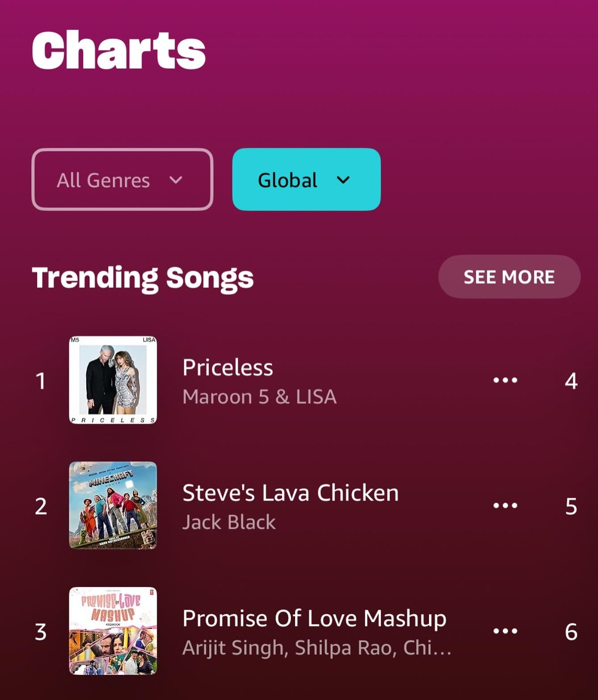Tap the Minecraft movie album cover
This screenshot has width=598, height=700.
click(x=113, y=505)
